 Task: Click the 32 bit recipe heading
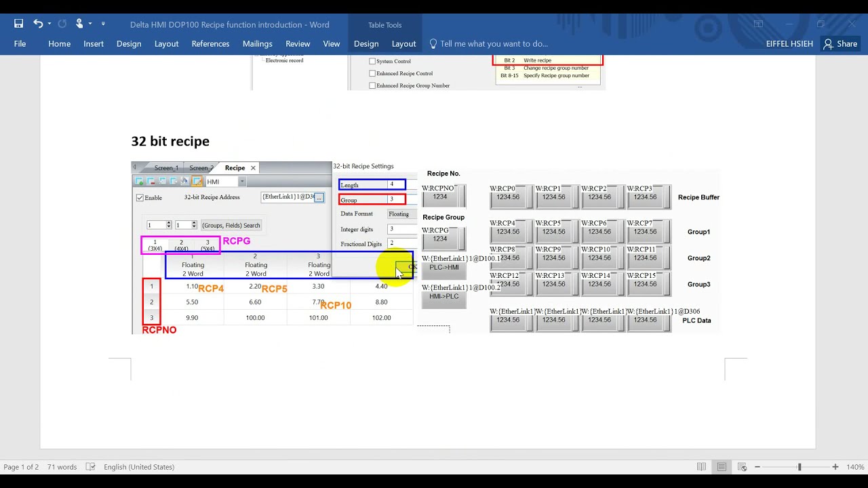click(170, 141)
